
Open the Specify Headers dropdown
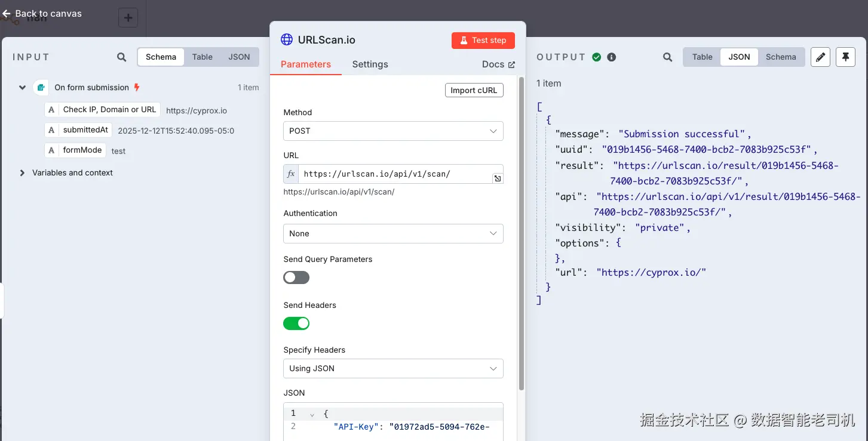pyautogui.click(x=393, y=369)
